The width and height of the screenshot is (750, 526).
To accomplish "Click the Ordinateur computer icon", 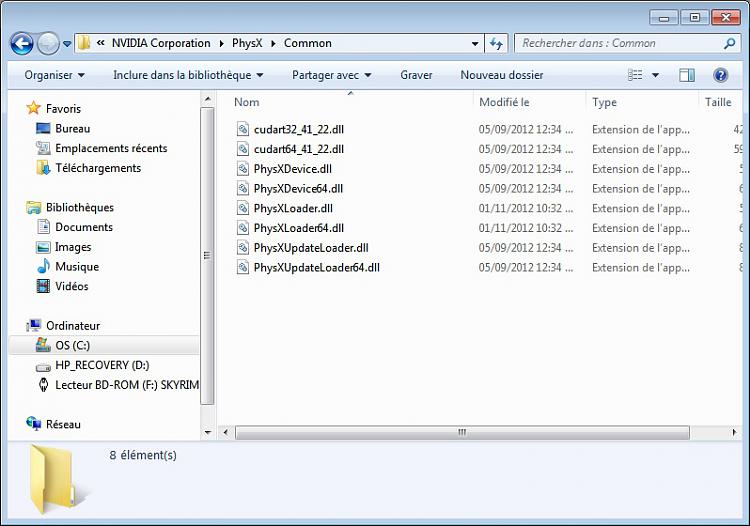I will 33,325.
